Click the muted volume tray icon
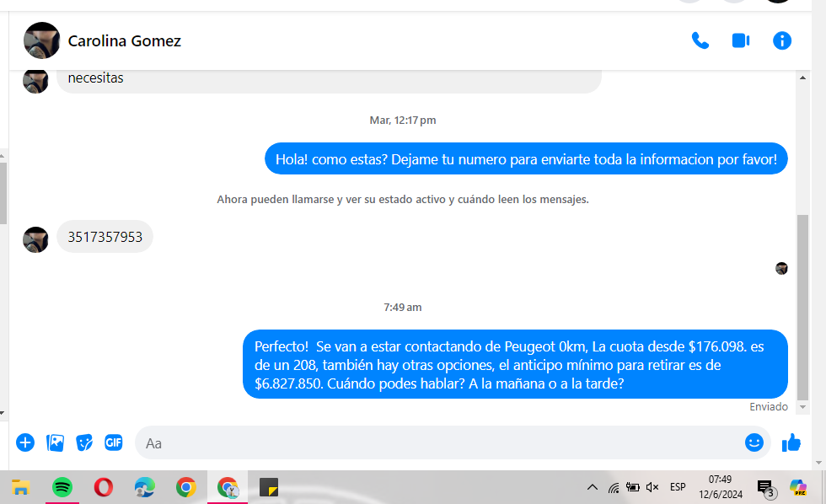 [652, 487]
